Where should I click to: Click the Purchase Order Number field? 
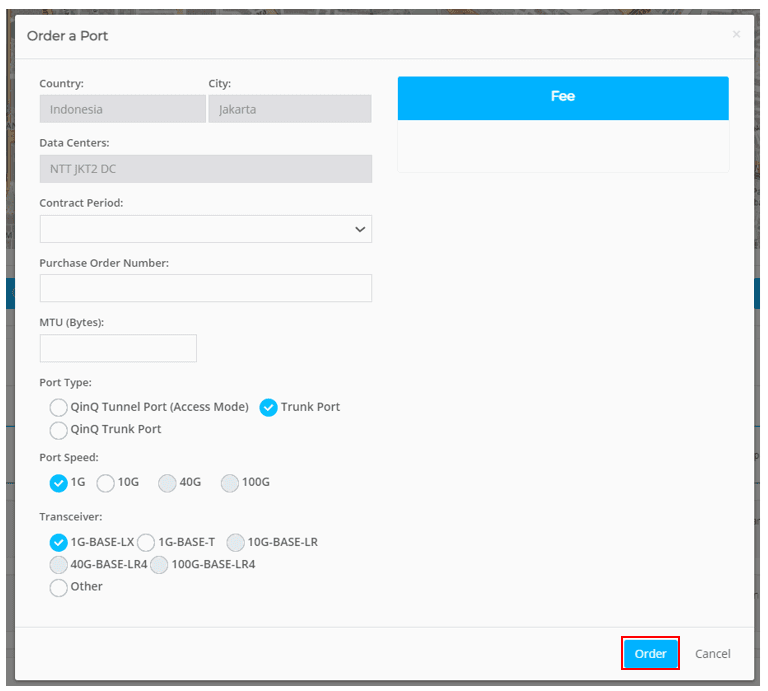point(205,288)
